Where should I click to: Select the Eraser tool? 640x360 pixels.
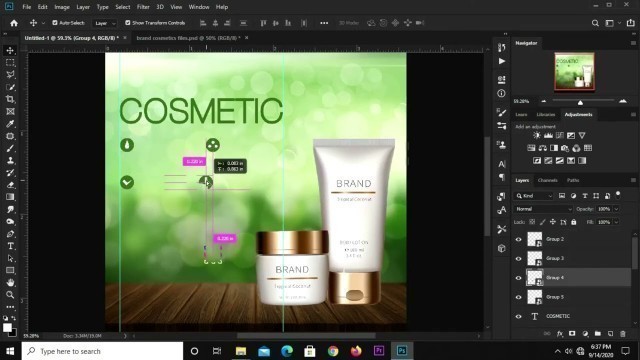click(10, 185)
